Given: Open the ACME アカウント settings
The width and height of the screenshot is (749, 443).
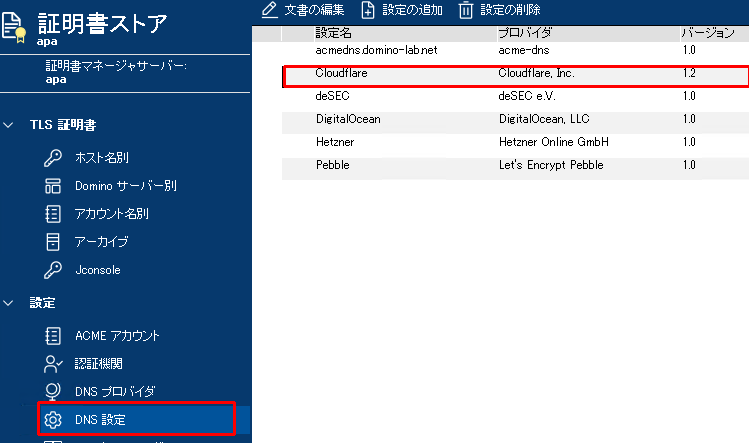Looking at the screenshot, I should point(117,336).
